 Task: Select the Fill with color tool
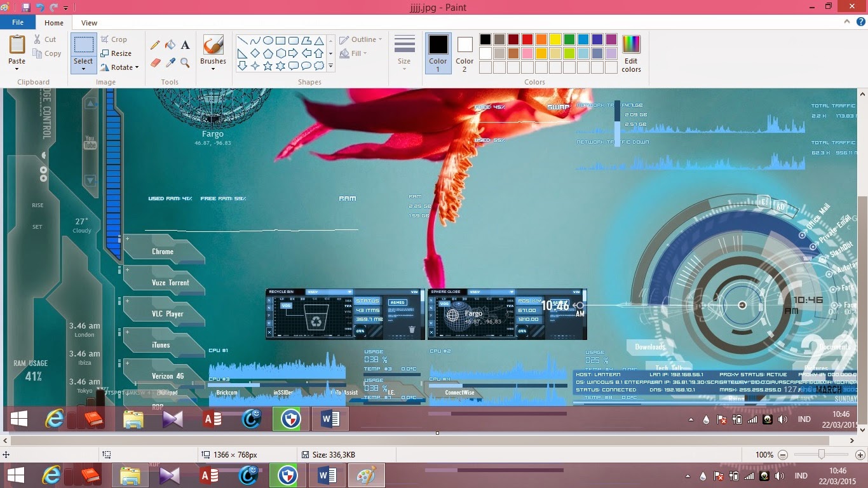click(170, 45)
